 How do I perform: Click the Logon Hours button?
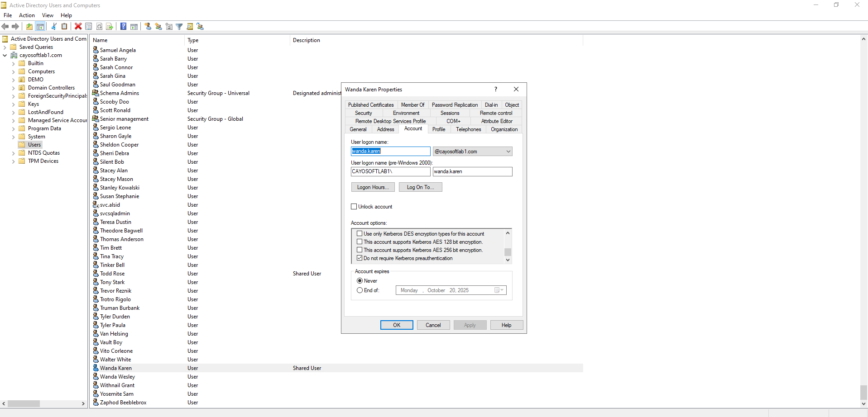pyautogui.click(x=373, y=187)
